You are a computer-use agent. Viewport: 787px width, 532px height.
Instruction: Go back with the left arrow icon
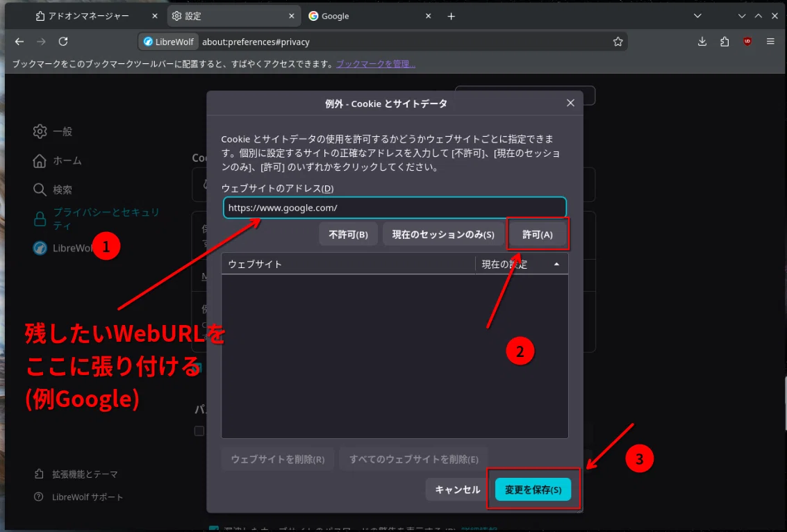coord(19,42)
